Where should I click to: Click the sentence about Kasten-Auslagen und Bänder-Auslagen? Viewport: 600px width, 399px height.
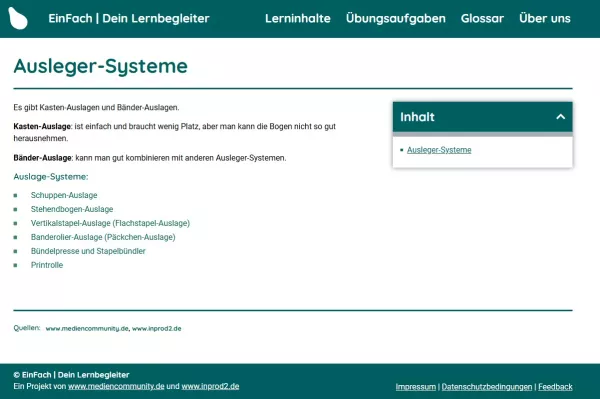(96, 107)
